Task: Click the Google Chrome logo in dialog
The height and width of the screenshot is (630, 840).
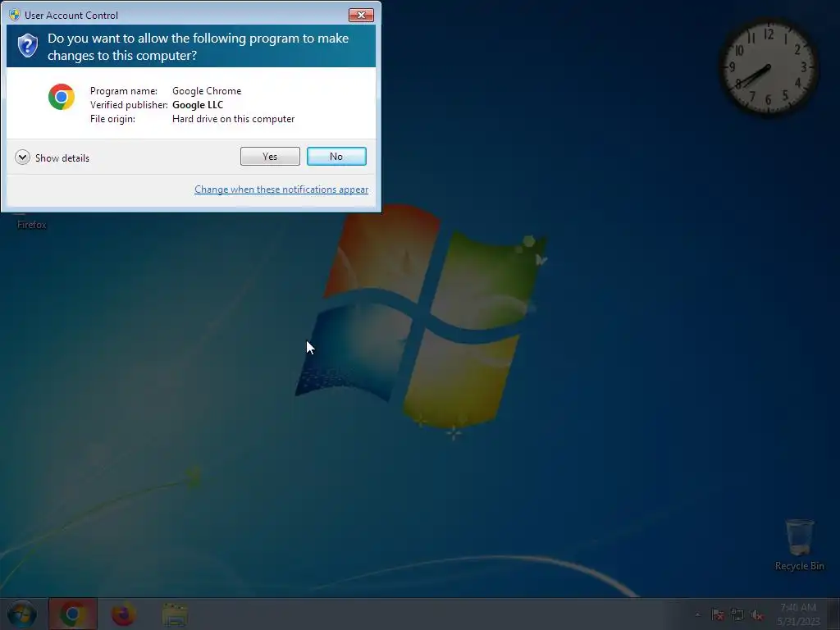Action: click(62, 97)
